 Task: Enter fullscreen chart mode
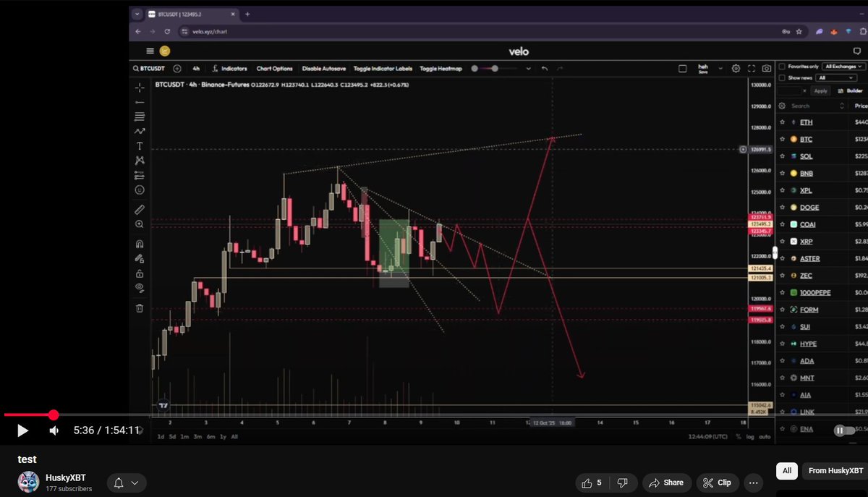tap(751, 69)
